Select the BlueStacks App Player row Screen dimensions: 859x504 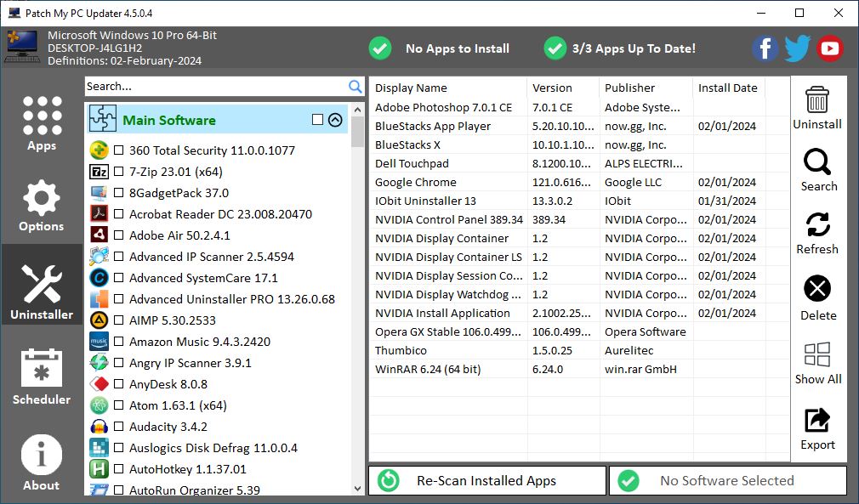click(x=579, y=126)
